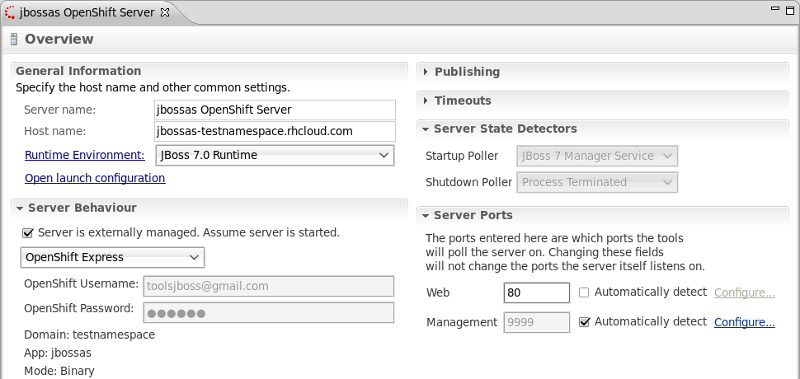Select the jbossas OpenShift Server editor tab
Viewport: 800px width, 379px height.
(x=87, y=13)
